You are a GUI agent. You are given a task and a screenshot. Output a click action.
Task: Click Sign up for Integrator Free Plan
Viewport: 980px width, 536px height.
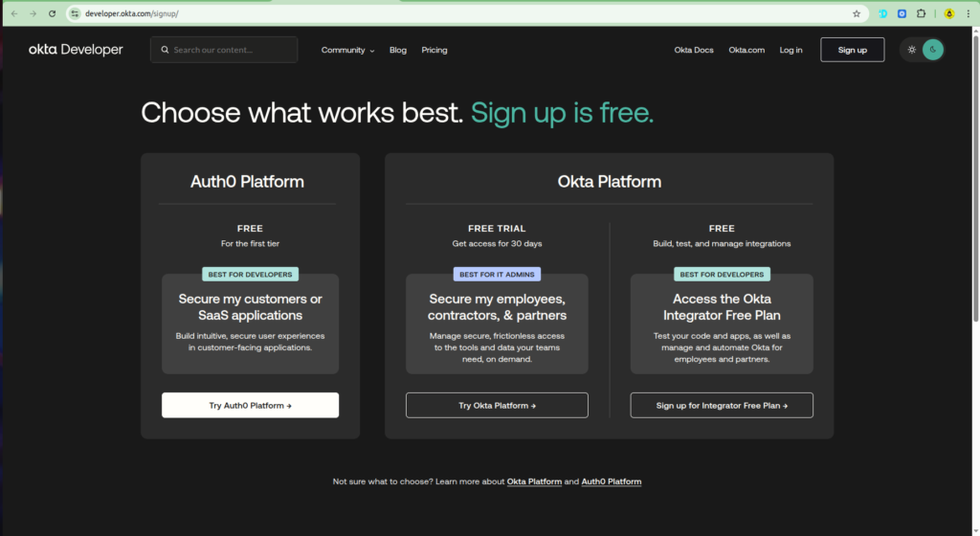[x=722, y=406]
